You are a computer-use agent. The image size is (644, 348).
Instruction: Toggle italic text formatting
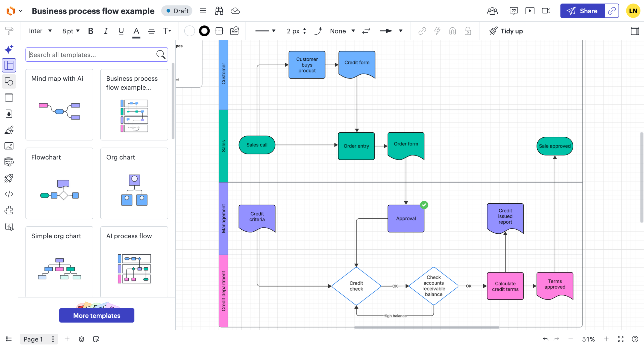[106, 31]
